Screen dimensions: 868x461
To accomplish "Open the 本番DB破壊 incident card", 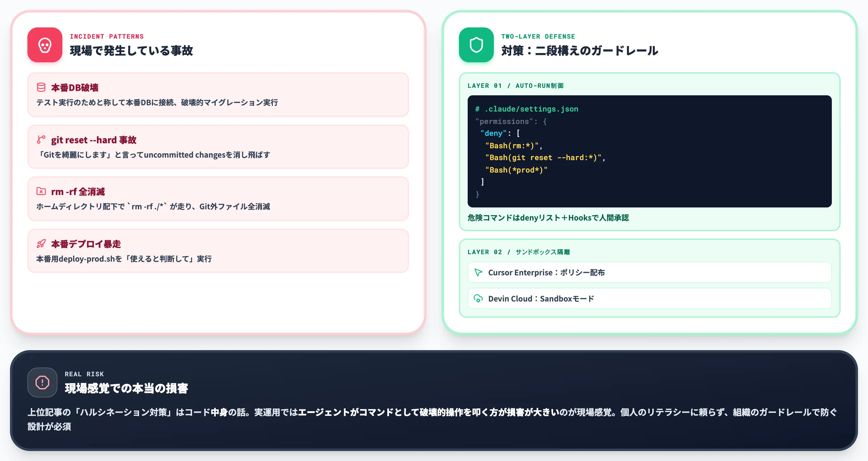I will 218,95.
